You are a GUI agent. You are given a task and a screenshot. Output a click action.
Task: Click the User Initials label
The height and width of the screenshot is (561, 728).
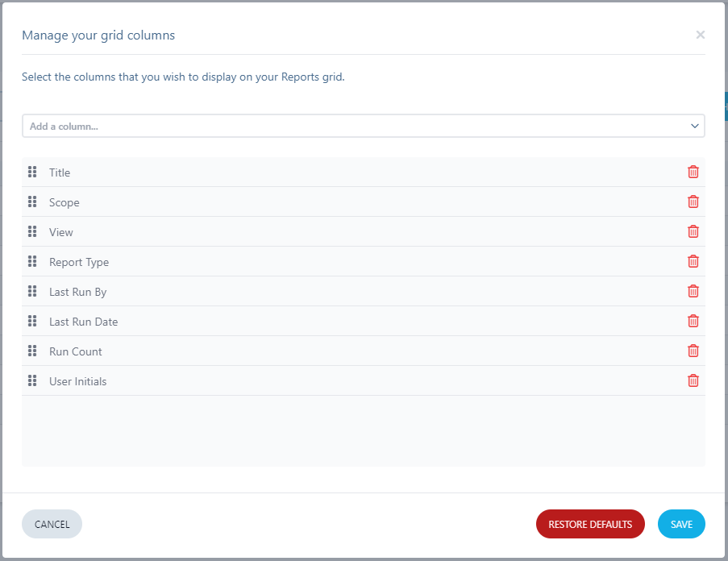click(78, 381)
